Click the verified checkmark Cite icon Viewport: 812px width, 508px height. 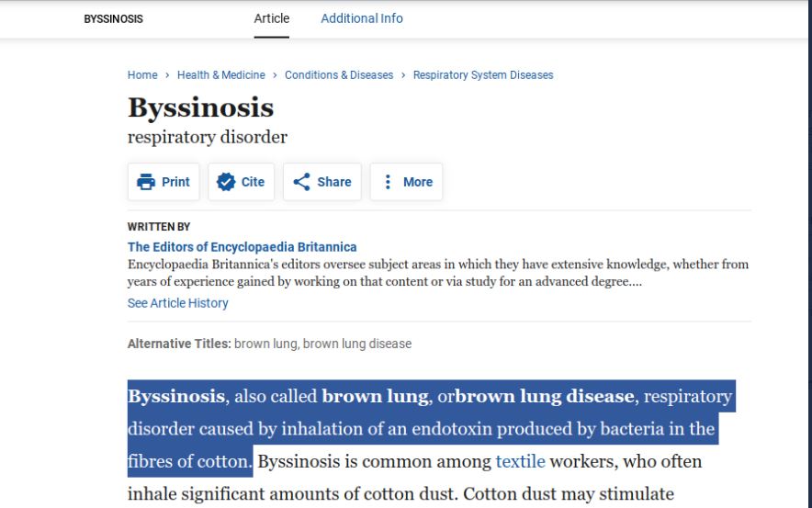(226, 182)
